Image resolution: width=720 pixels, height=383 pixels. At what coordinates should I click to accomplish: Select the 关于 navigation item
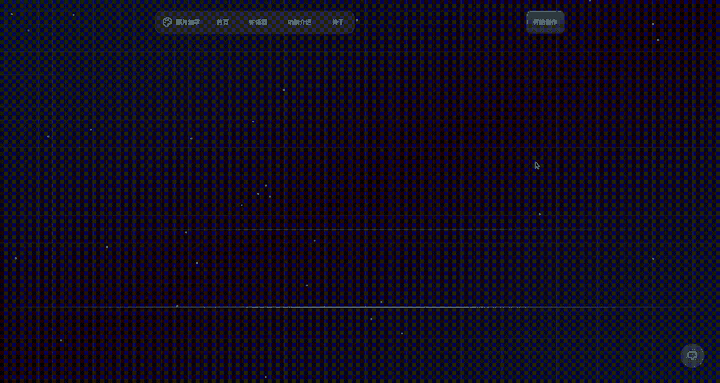tap(338, 22)
